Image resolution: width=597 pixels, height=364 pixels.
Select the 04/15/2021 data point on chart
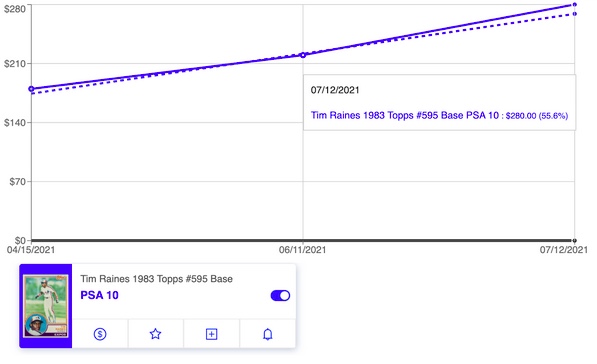tap(31, 89)
